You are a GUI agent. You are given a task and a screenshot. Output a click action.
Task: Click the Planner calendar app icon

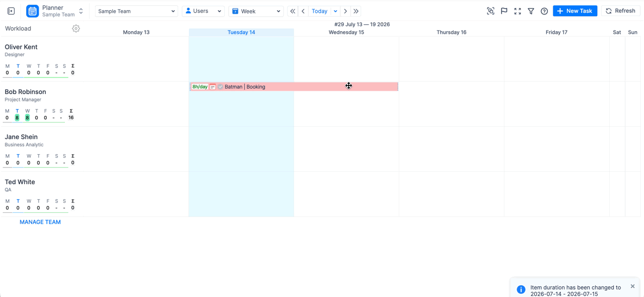pyautogui.click(x=32, y=11)
